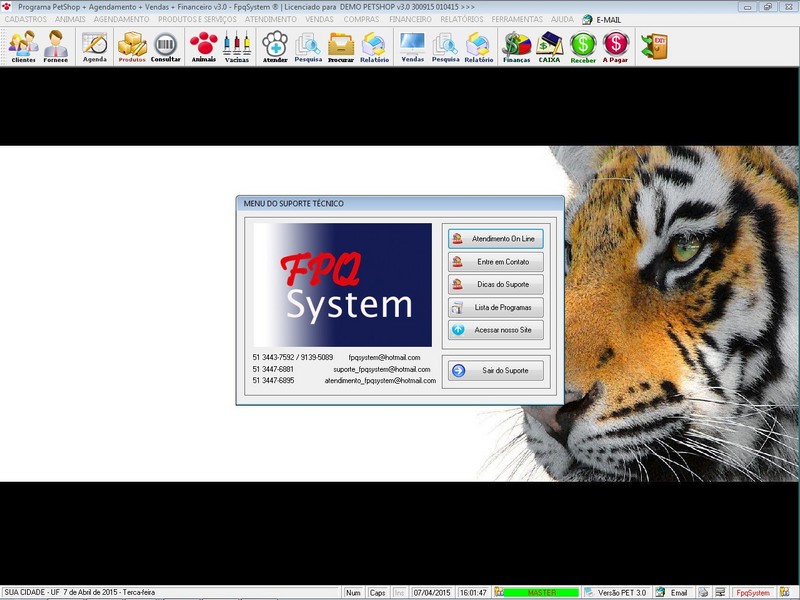Click the green MASTER status bar
This screenshot has width=800, height=600.
(x=541, y=593)
